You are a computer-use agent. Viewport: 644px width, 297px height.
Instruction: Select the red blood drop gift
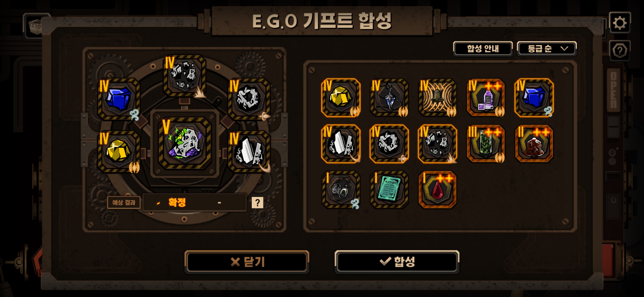pyautogui.click(x=437, y=189)
